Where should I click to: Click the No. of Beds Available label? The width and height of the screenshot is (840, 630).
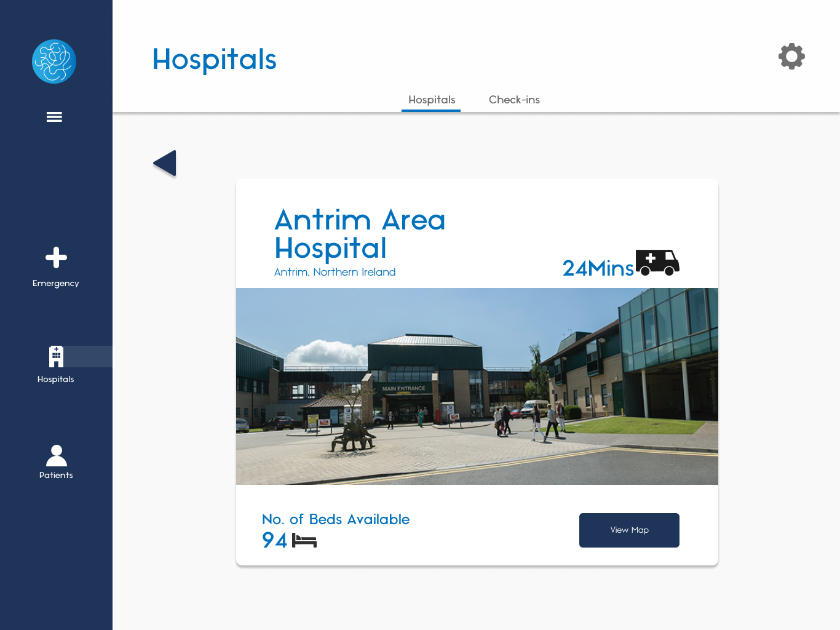[x=336, y=519]
